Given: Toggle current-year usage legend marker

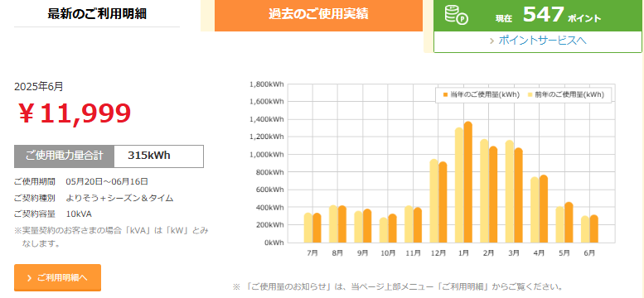Looking at the screenshot, I should (x=445, y=95).
